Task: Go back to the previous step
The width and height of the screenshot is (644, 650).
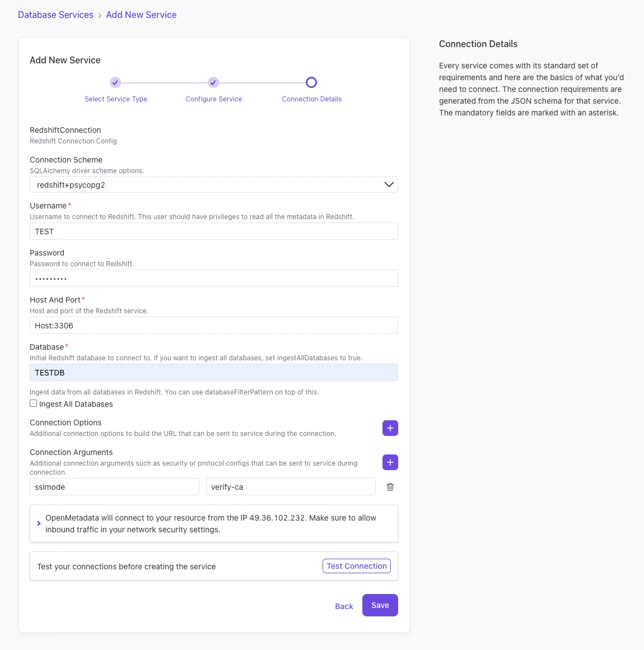Action: 344,606
